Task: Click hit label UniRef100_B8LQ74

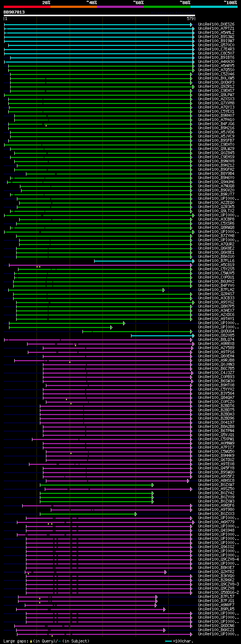Action: (x=216, y=340)
